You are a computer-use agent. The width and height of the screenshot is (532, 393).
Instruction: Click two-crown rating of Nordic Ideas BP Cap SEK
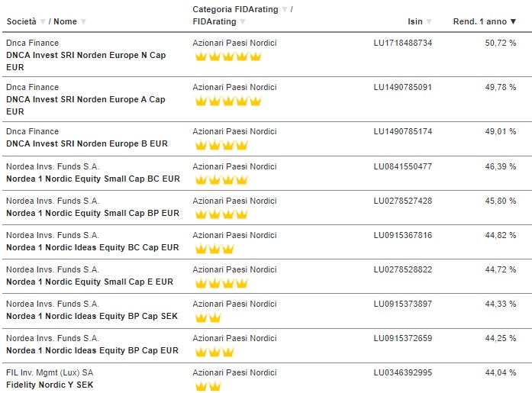208,317
